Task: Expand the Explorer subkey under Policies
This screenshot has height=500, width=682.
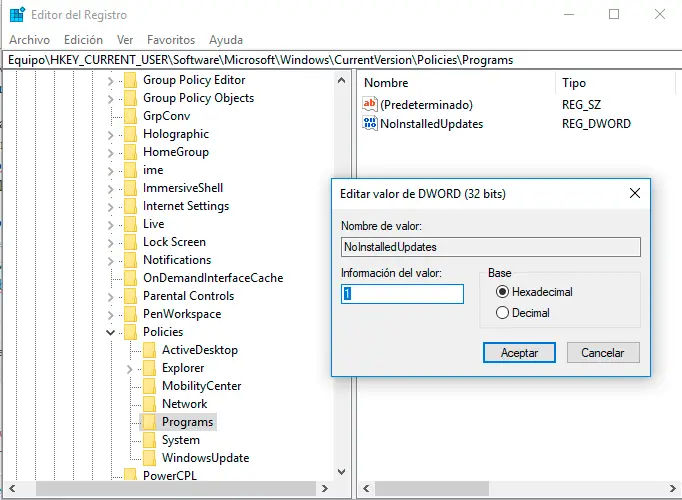Action: tap(130, 369)
